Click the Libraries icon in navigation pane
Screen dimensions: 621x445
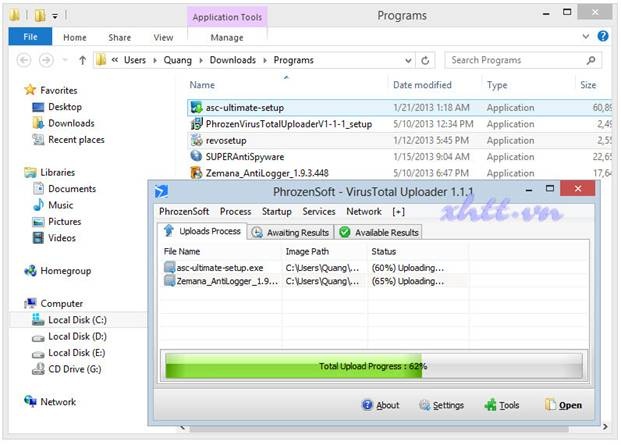[30, 172]
